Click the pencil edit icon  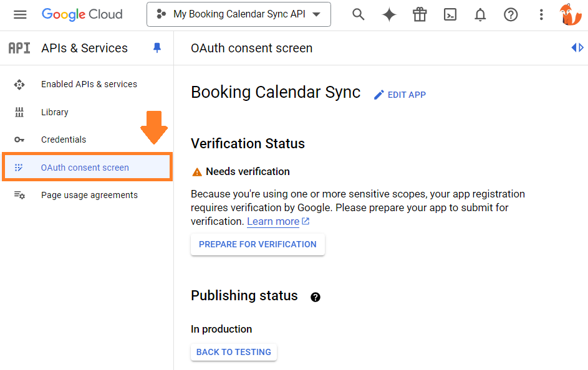coord(378,95)
